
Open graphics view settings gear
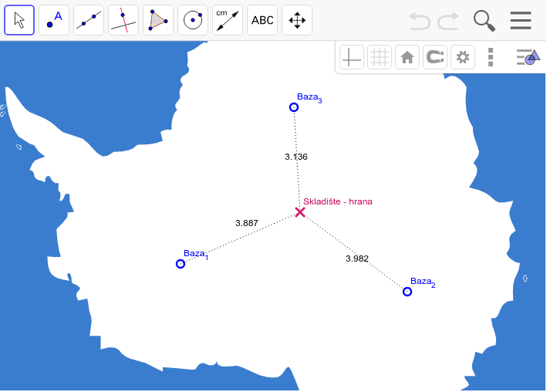coord(463,57)
